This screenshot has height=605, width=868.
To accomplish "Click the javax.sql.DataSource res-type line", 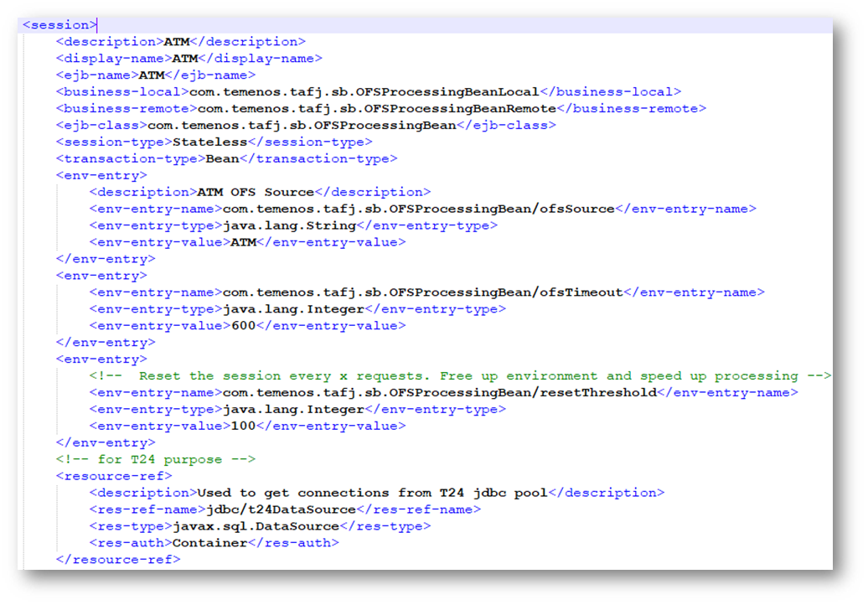I will (260, 526).
